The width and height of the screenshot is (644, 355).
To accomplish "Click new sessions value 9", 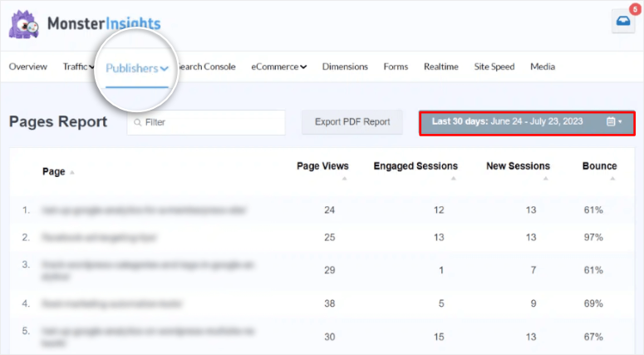I will (533, 303).
